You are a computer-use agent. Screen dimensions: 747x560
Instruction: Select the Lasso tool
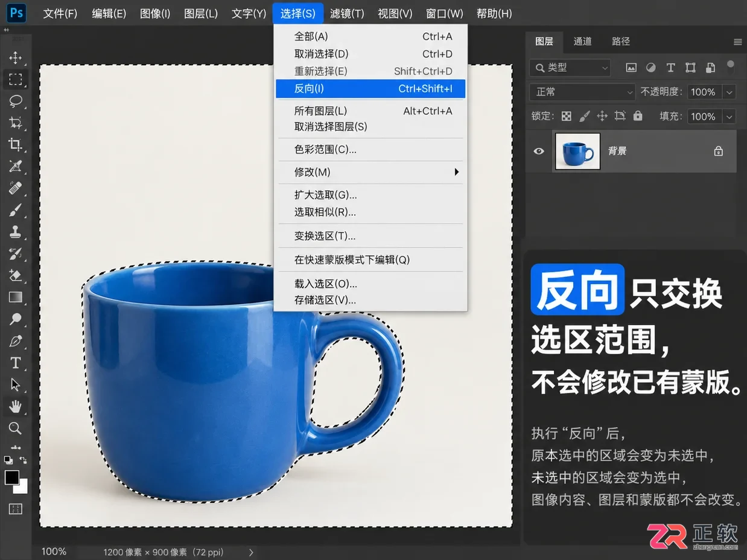16,101
